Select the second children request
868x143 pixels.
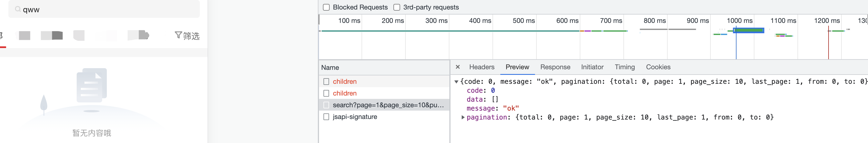[344, 93]
